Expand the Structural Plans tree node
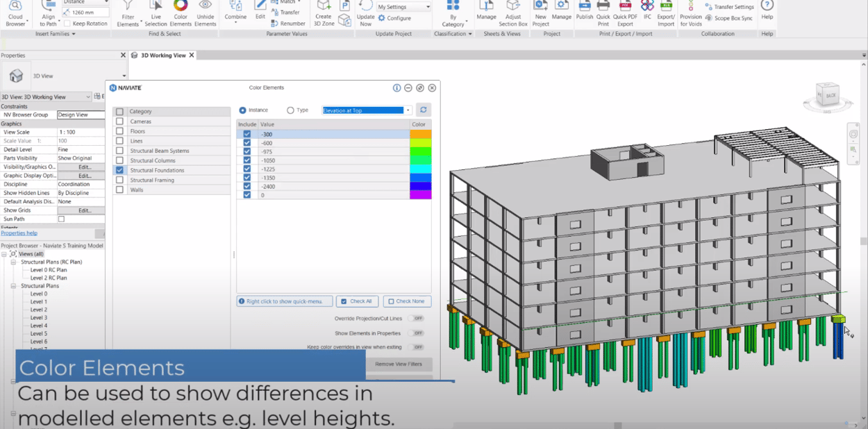868x429 pixels. (13, 285)
